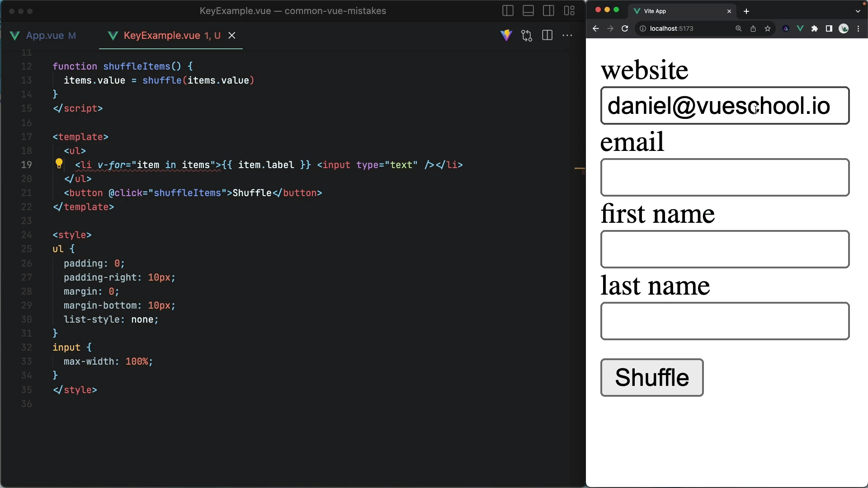Toggle bottom panel layout icon
Image resolution: width=868 pixels, height=488 pixels.
(x=528, y=11)
